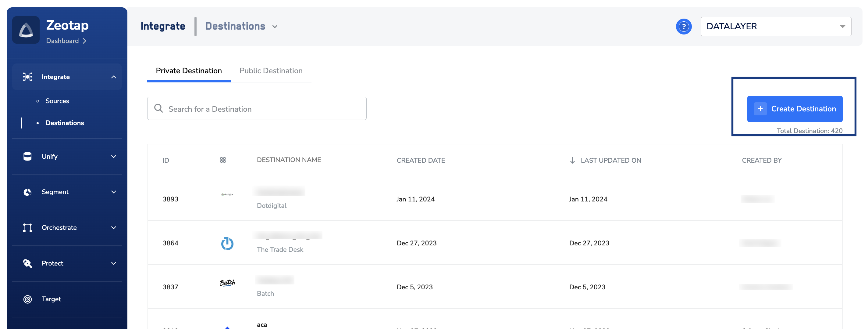Sort by Created By column

[762, 160]
